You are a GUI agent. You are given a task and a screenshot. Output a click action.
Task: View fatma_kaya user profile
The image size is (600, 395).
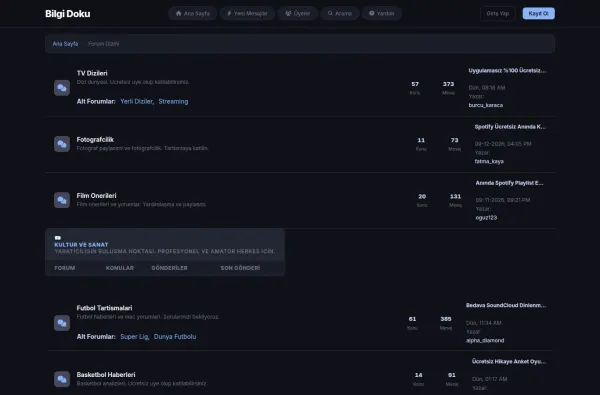[x=489, y=162]
